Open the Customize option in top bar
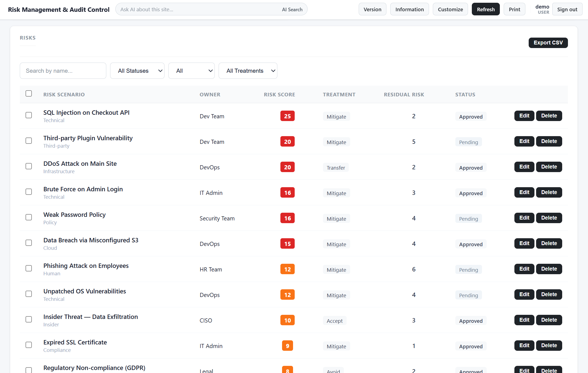The width and height of the screenshot is (588, 373). coord(450,9)
